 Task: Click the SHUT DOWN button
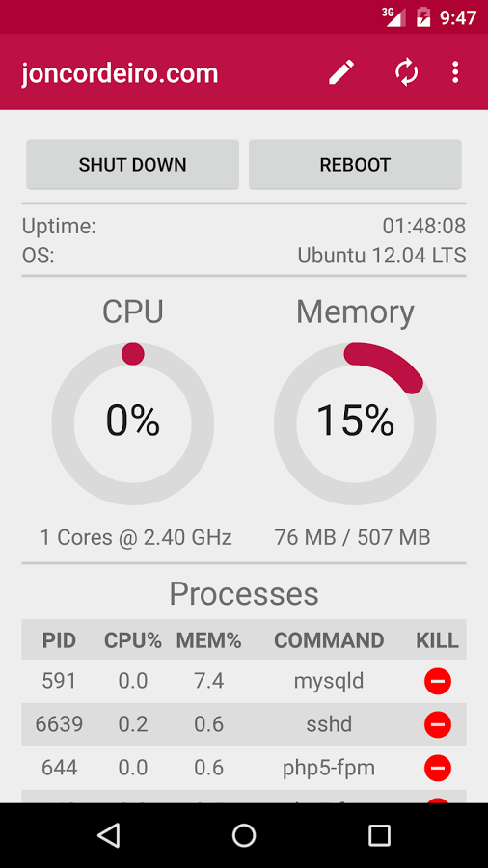point(133,164)
